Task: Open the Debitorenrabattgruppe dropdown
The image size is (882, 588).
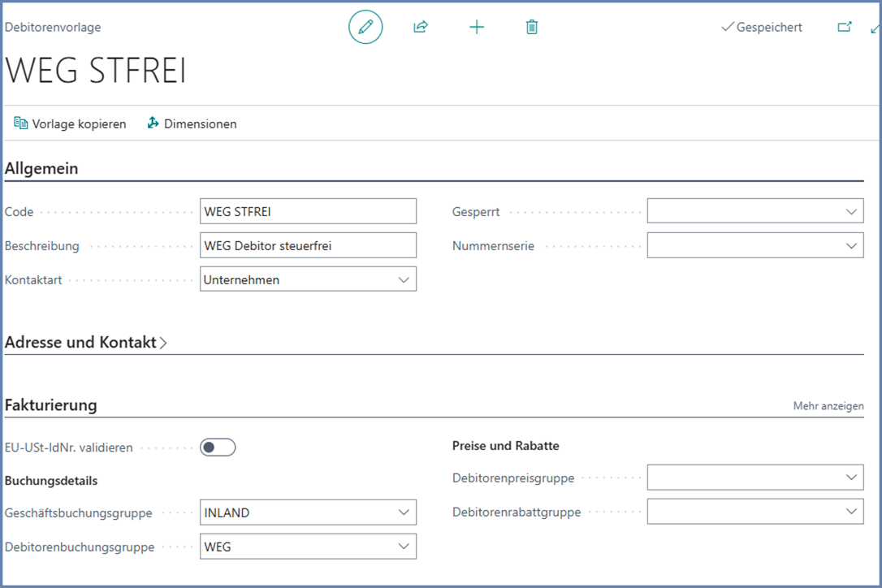Action: (850, 512)
